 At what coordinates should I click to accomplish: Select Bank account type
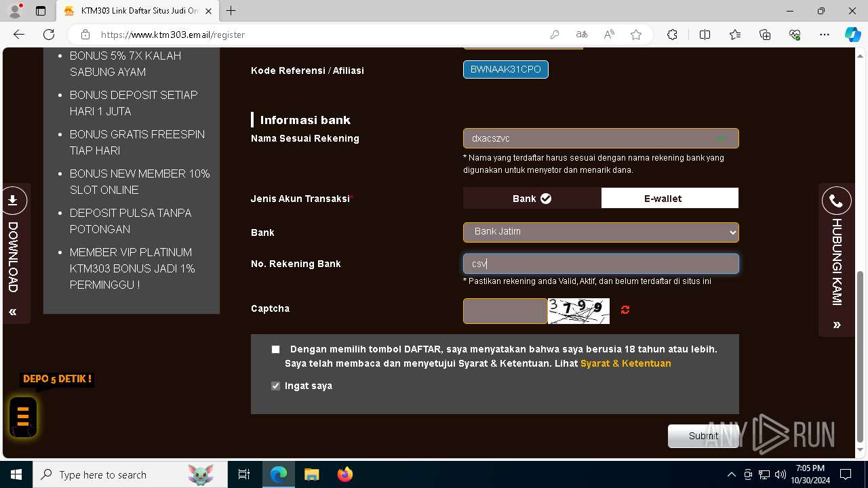pos(532,198)
